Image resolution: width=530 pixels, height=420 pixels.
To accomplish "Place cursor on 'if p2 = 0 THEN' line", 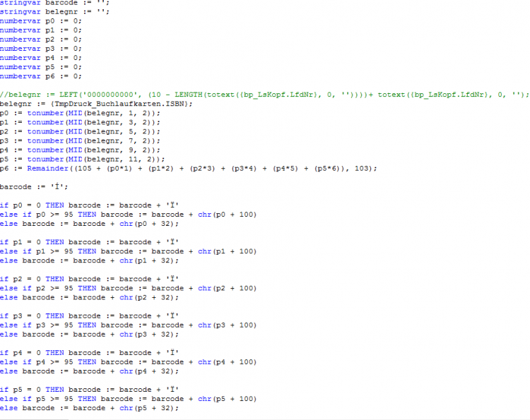I will click(x=89, y=279).
